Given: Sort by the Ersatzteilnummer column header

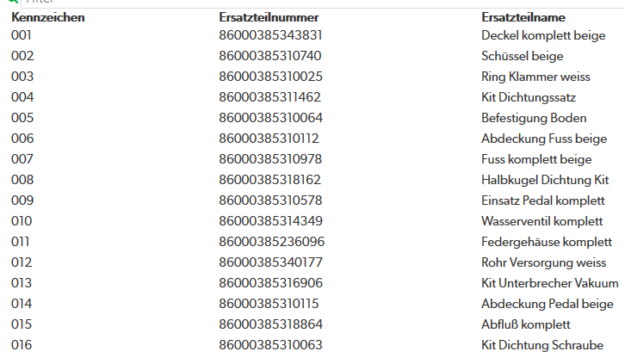Looking at the screenshot, I should coord(269,17).
